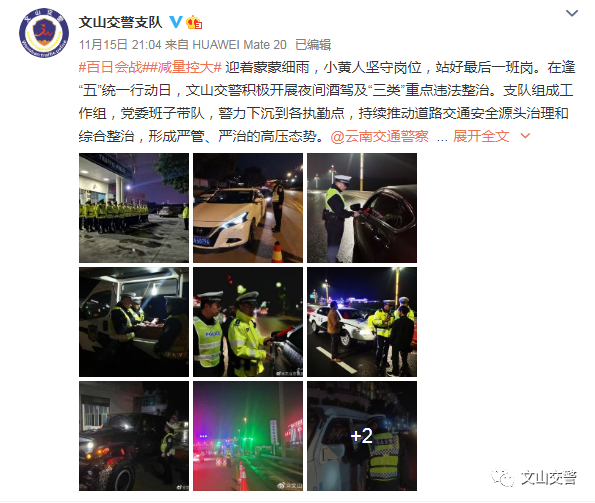The height and width of the screenshot is (503, 595).
Task: Open the 文山交警支队 profile avatar
Action: coord(44,33)
